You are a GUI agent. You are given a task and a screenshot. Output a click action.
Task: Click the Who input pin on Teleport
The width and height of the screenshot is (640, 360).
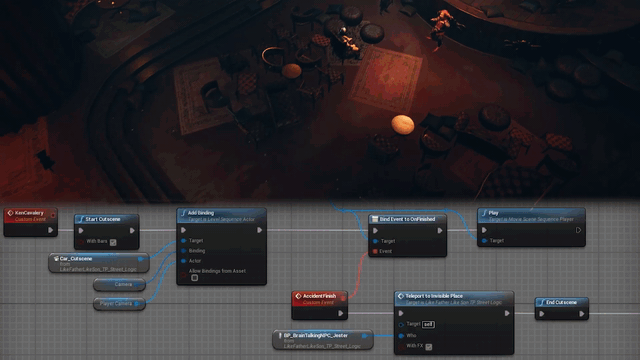pos(401,336)
